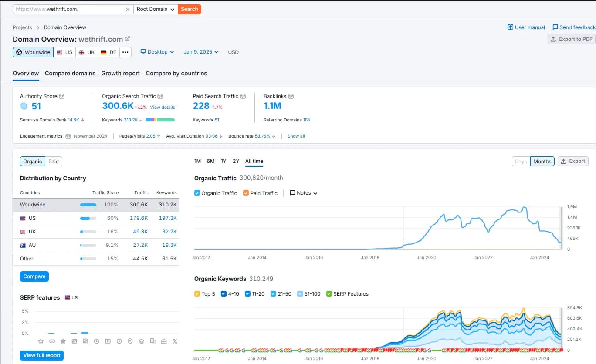Click the orange Search button
596x364 pixels.
point(190,9)
